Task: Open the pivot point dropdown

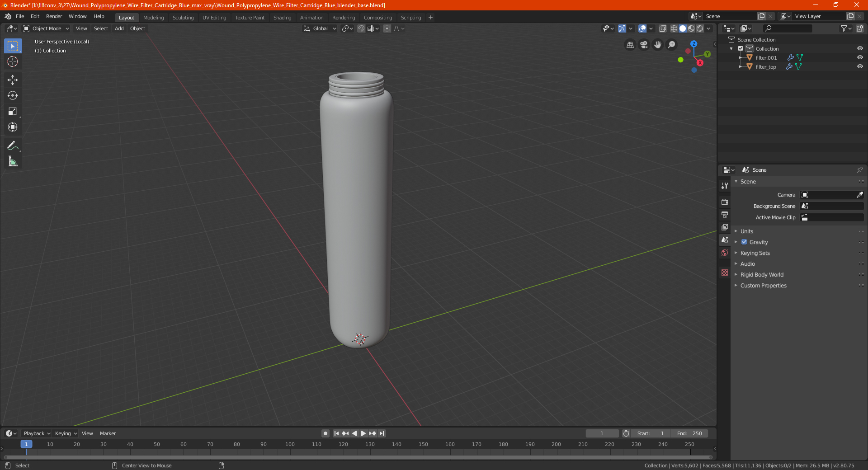Action: click(x=347, y=28)
